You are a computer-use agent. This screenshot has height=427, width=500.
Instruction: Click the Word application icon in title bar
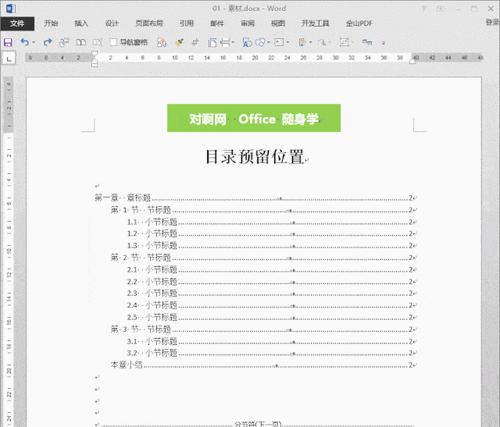tap(10, 8)
